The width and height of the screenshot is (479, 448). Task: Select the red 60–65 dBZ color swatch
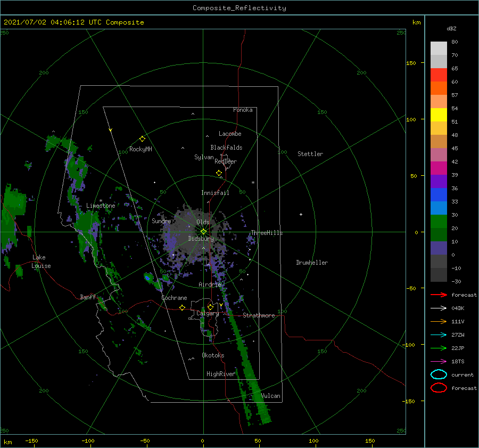tap(439, 75)
